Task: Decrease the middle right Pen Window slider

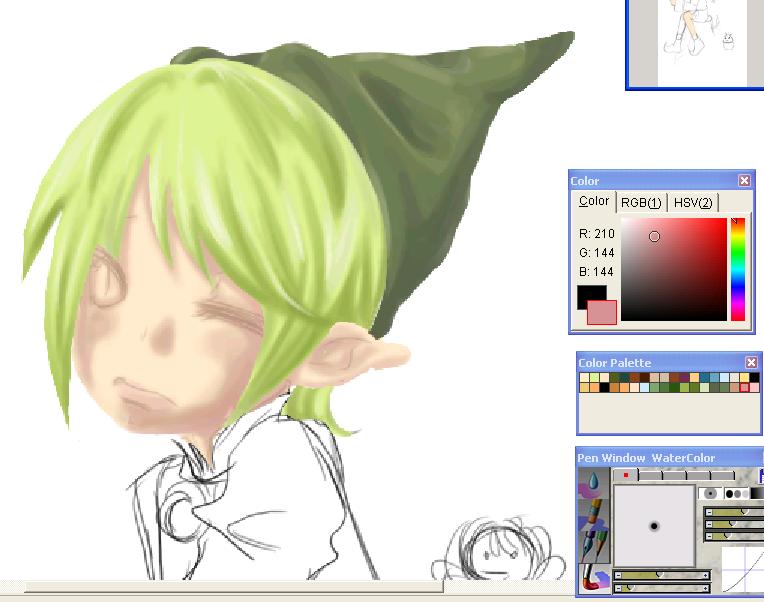Action: (709, 524)
